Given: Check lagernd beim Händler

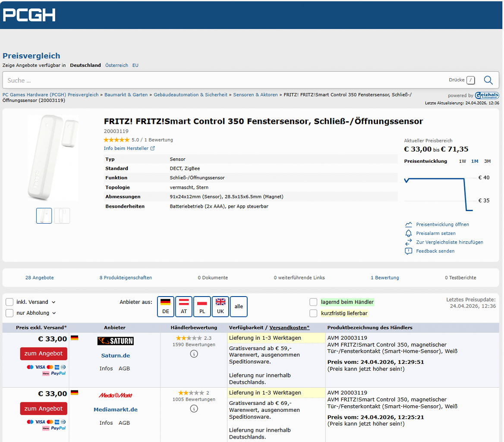Looking at the screenshot, I should pos(313,302).
